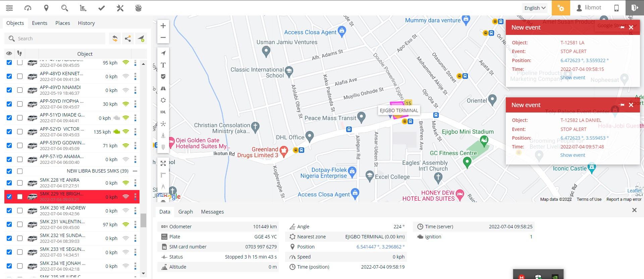Open the libmot user account link

tap(589, 8)
